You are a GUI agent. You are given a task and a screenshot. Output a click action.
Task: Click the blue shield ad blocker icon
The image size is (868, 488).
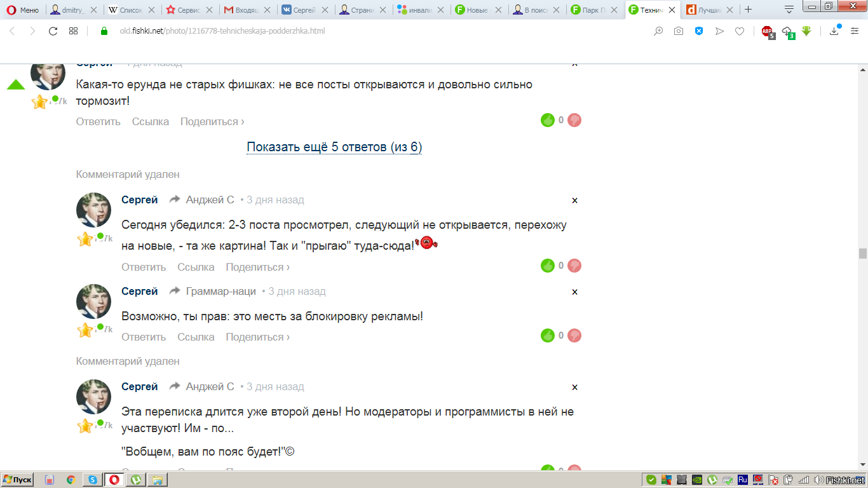click(x=699, y=31)
